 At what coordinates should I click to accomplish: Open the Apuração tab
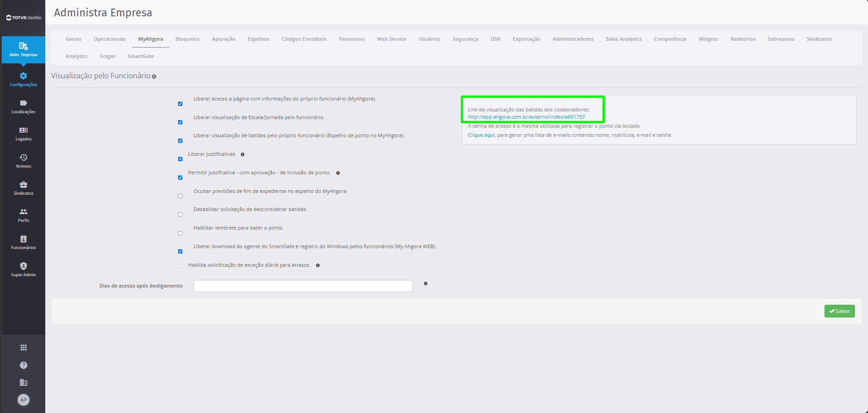[223, 39]
